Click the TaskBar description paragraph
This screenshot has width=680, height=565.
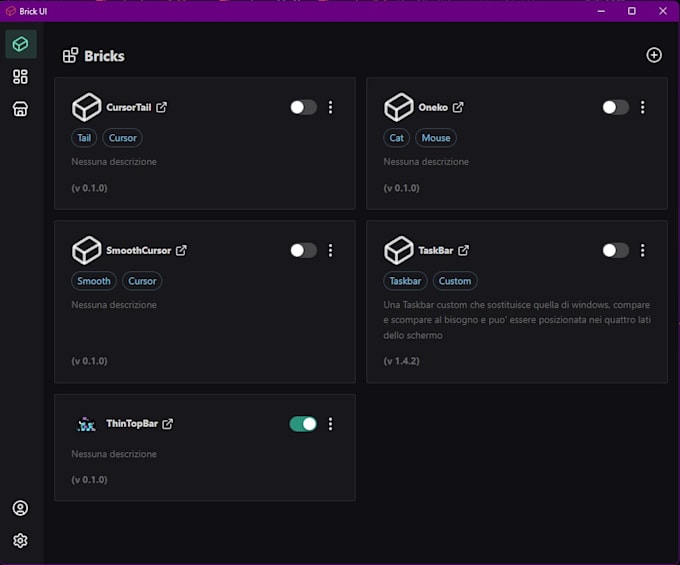click(x=517, y=320)
